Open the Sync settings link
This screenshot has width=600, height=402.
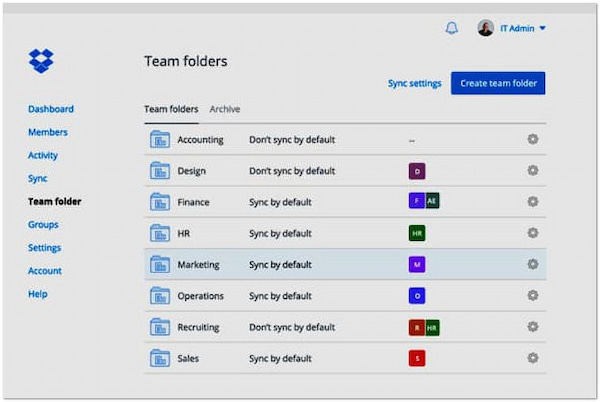[x=414, y=83]
